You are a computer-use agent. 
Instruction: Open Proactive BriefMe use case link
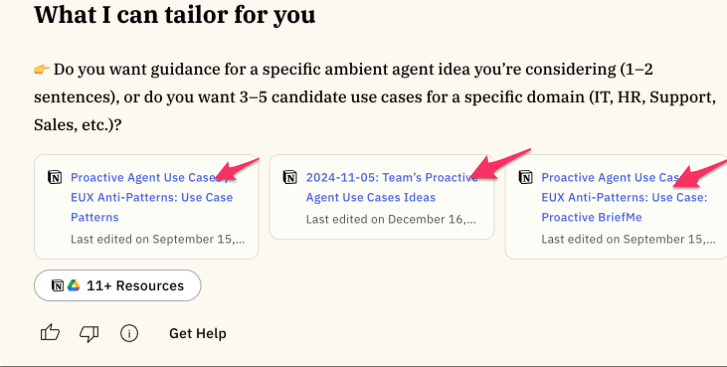pyautogui.click(x=625, y=197)
